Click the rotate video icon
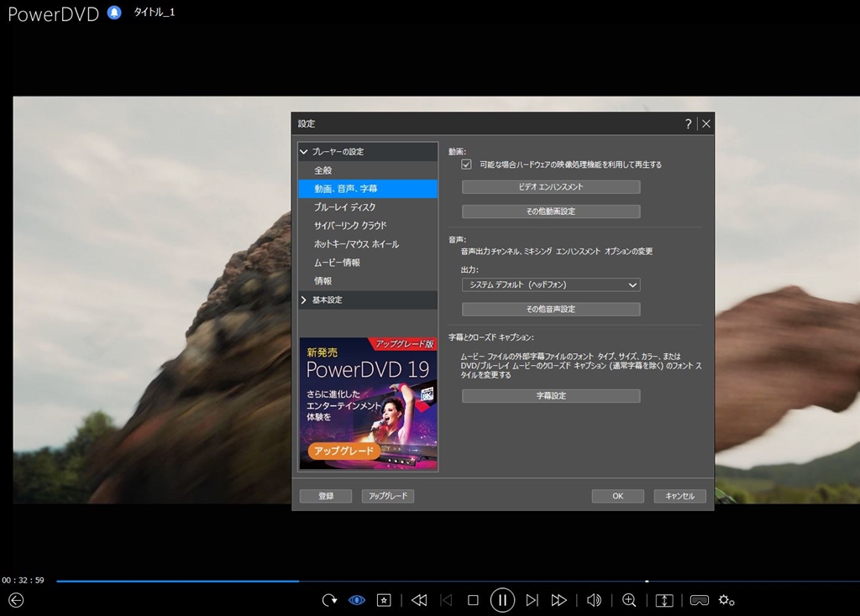Viewport: 860px width, 616px height. [329, 600]
